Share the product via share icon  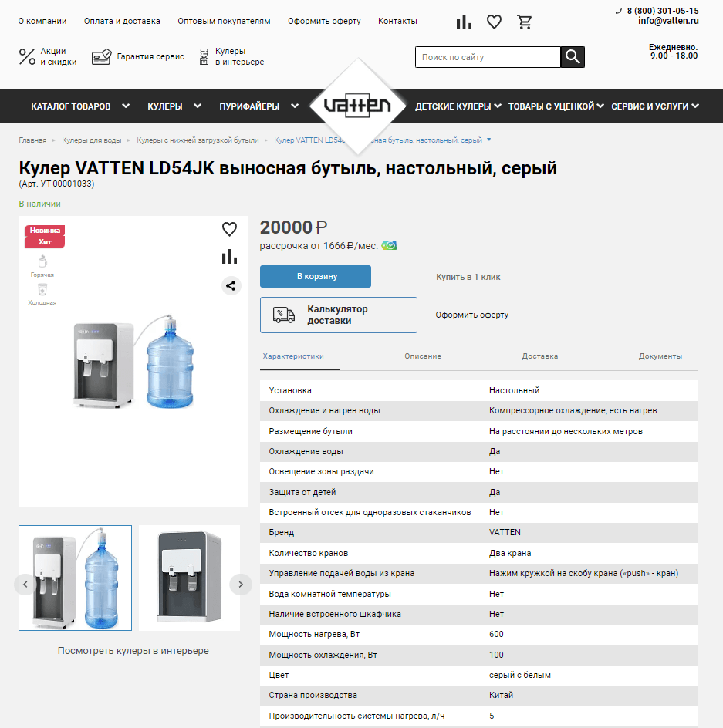click(231, 285)
